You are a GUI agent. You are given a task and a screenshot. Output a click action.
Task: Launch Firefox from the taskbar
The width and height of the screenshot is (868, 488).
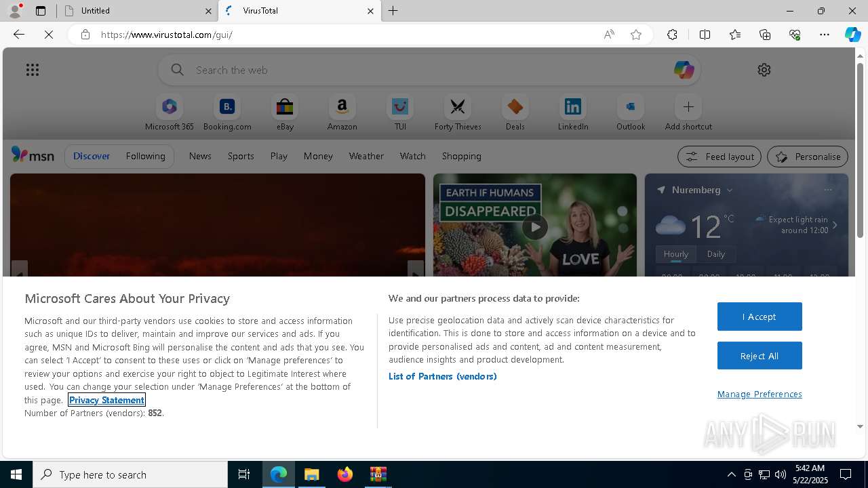click(x=345, y=474)
